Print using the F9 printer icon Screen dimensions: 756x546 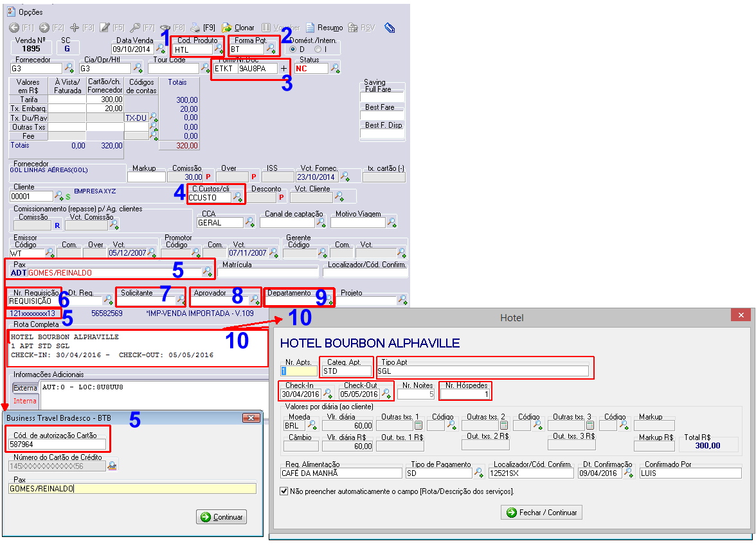pyautogui.click(x=195, y=28)
